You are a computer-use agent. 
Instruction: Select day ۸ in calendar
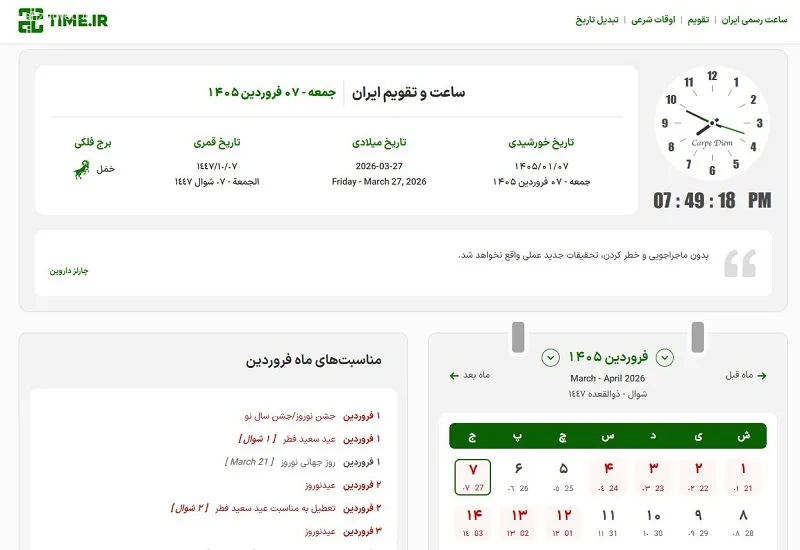743,522
